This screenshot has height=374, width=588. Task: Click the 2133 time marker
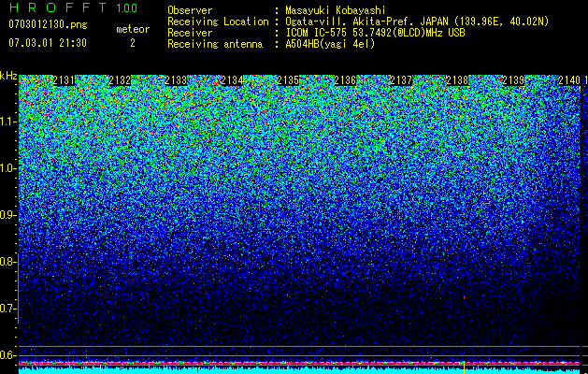pos(176,80)
